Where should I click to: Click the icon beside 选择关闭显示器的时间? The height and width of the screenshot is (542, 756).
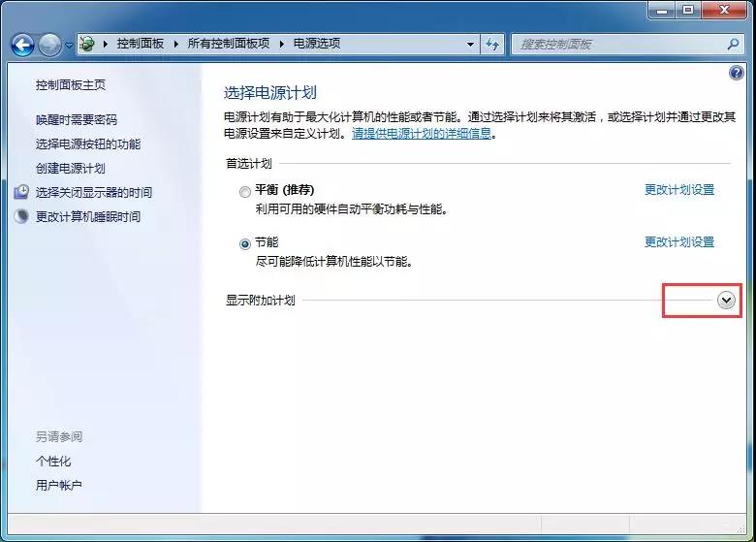click(x=21, y=192)
